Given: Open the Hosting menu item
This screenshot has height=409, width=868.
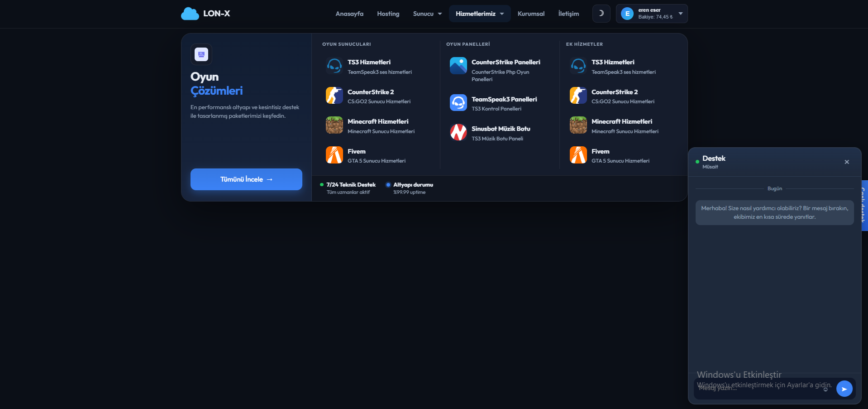Looking at the screenshot, I should (x=388, y=14).
